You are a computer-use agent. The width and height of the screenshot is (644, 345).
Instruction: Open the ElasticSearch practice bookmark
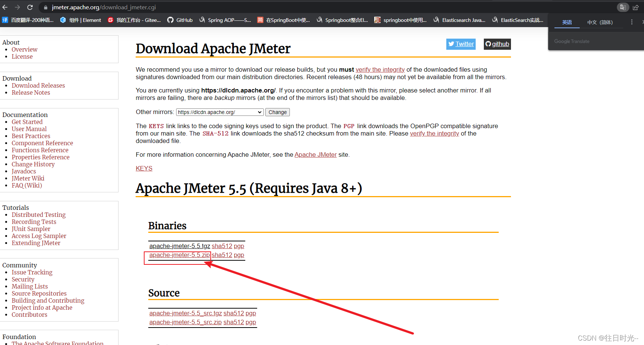pyautogui.click(x=518, y=20)
